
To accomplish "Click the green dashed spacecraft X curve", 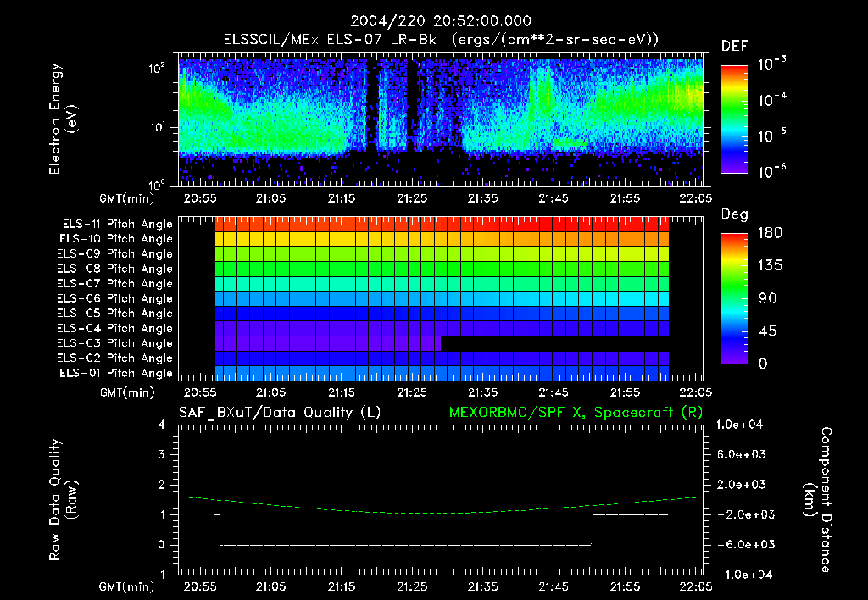I will 441,505.
